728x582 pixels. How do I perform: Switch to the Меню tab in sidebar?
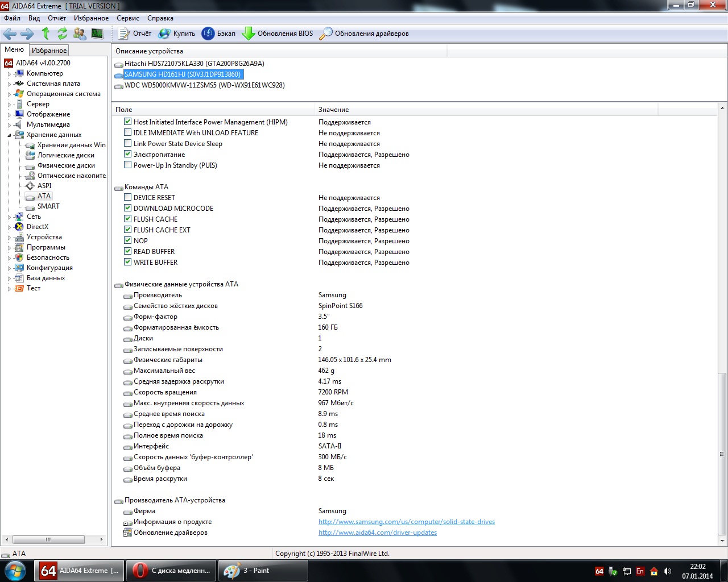coord(14,50)
